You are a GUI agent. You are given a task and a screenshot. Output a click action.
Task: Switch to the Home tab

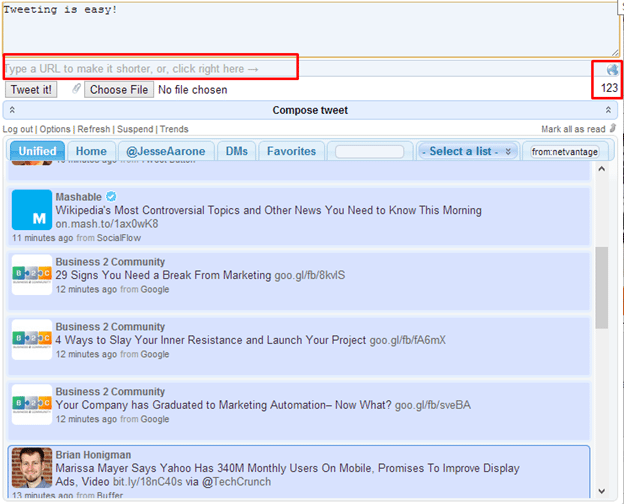point(91,151)
